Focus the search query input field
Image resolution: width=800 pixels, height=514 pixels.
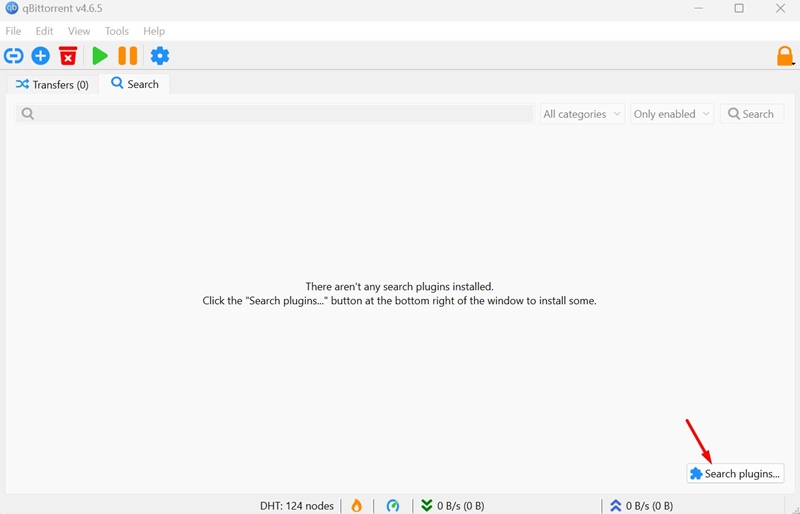tap(274, 113)
